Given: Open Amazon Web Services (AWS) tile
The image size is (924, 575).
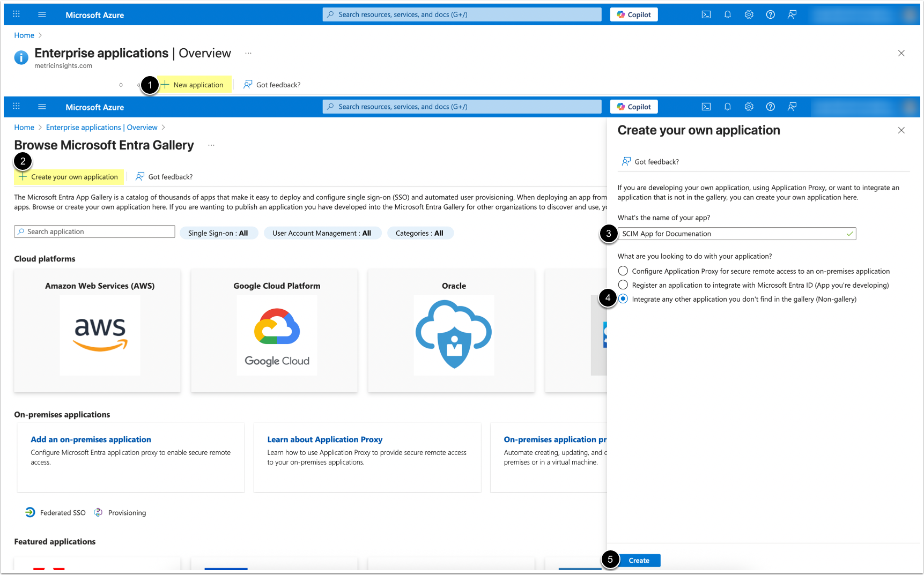Looking at the screenshot, I should (x=100, y=331).
